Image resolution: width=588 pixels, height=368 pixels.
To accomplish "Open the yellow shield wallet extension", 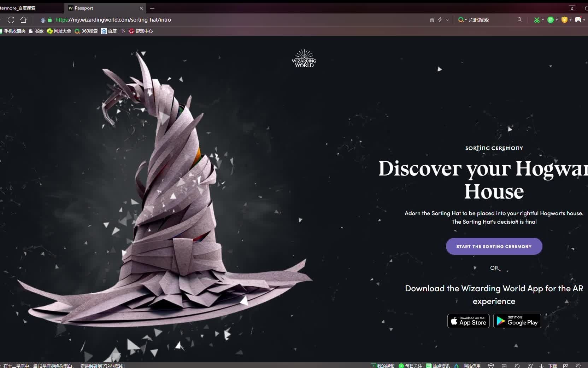I will pos(564,20).
